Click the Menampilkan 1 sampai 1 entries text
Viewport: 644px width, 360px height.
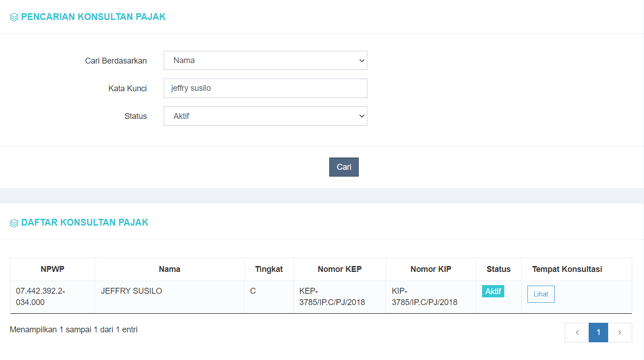pyautogui.click(x=73, y=330)
